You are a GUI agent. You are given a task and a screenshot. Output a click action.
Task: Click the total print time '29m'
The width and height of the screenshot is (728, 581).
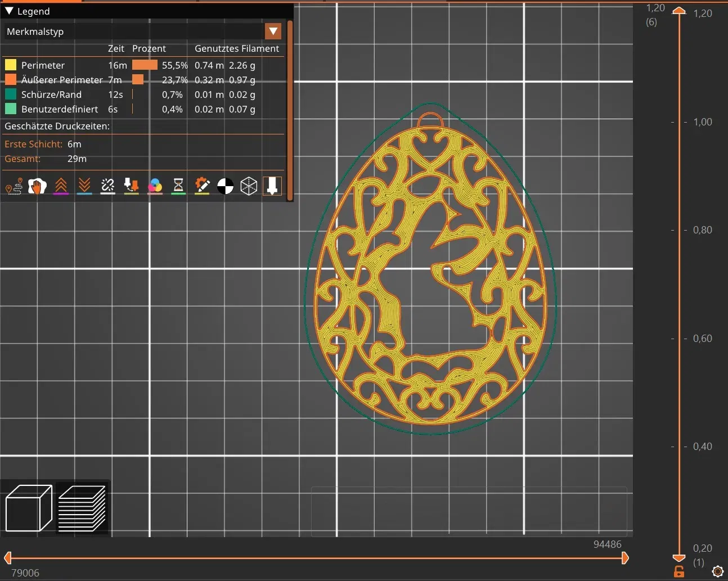[77, 159]
